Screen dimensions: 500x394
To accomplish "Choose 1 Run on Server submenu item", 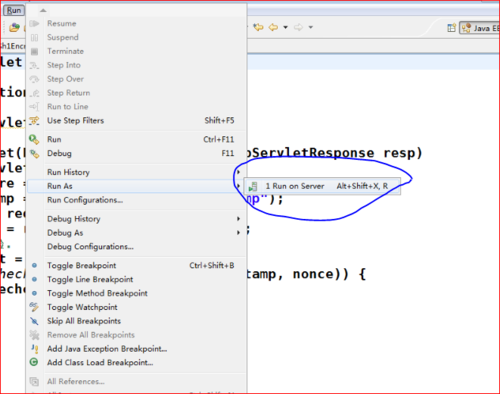I will tap(322, 186).
